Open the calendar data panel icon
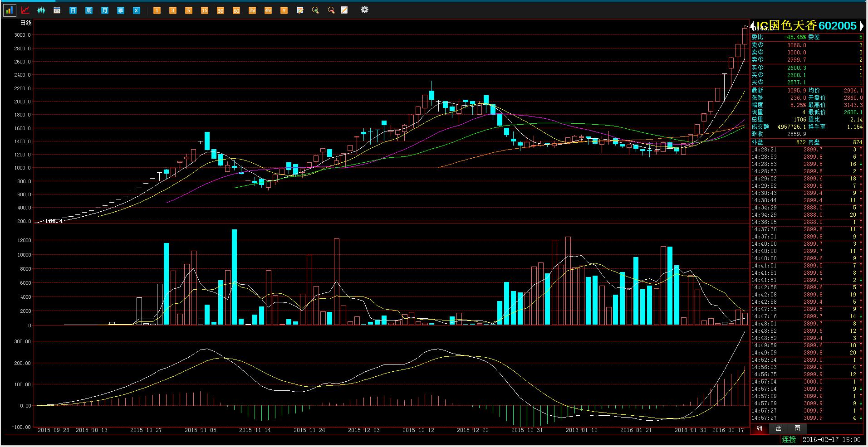868x447 pixels. click(x=57, y=10)
